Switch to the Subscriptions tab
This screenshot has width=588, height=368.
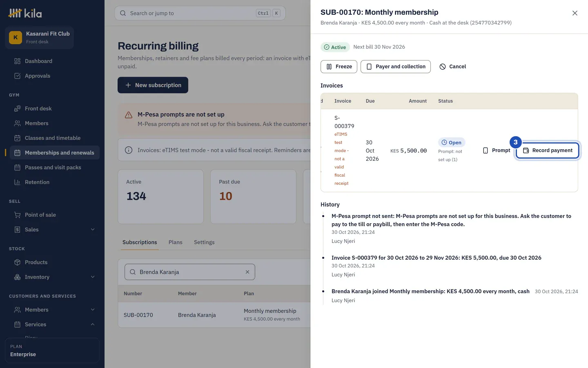140,242
